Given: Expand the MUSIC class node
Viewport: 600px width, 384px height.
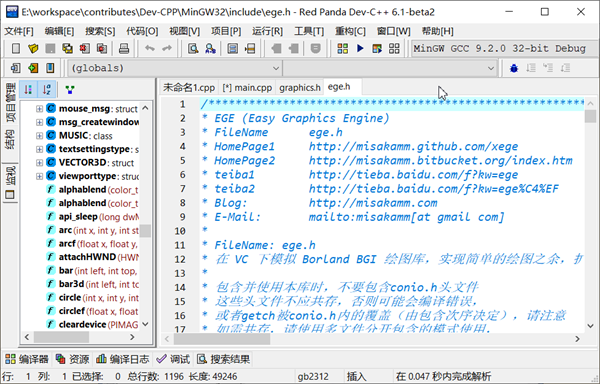Looking at the screenshot, I should [39, 136].
